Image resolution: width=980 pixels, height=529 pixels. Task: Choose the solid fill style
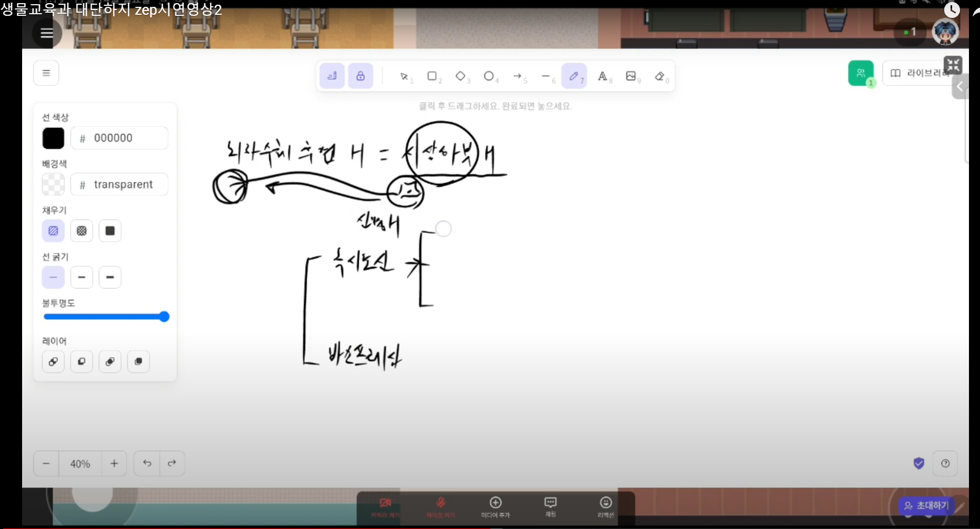coord(110,231)
